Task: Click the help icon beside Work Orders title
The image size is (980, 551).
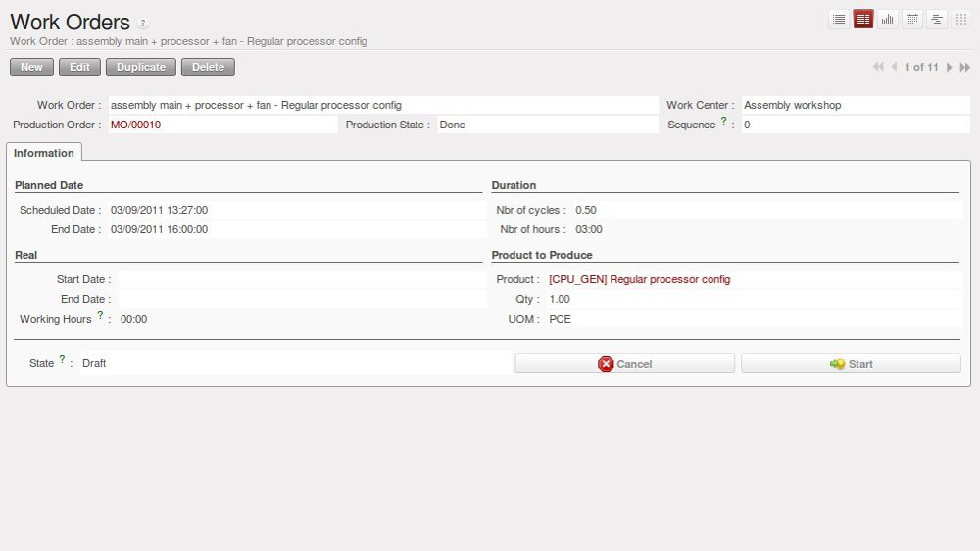Action: (143, 24)
